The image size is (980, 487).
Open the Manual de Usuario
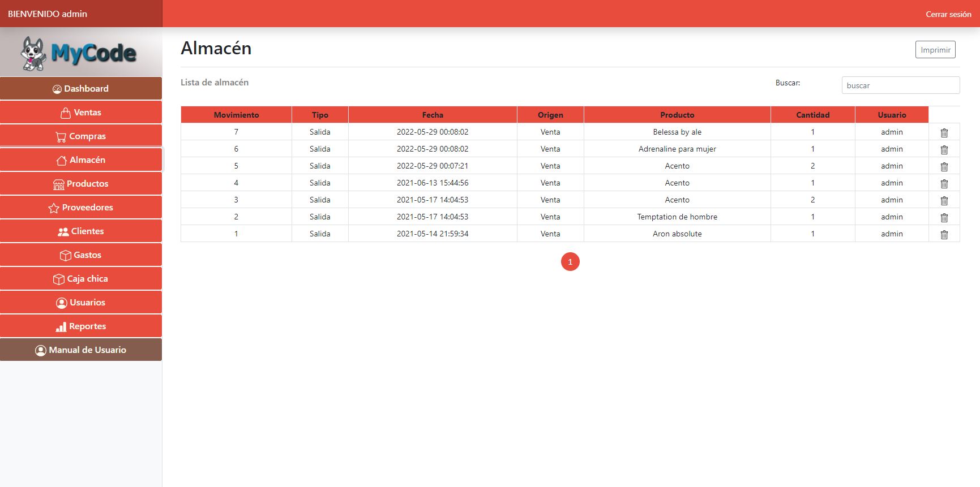pos(81,350)
